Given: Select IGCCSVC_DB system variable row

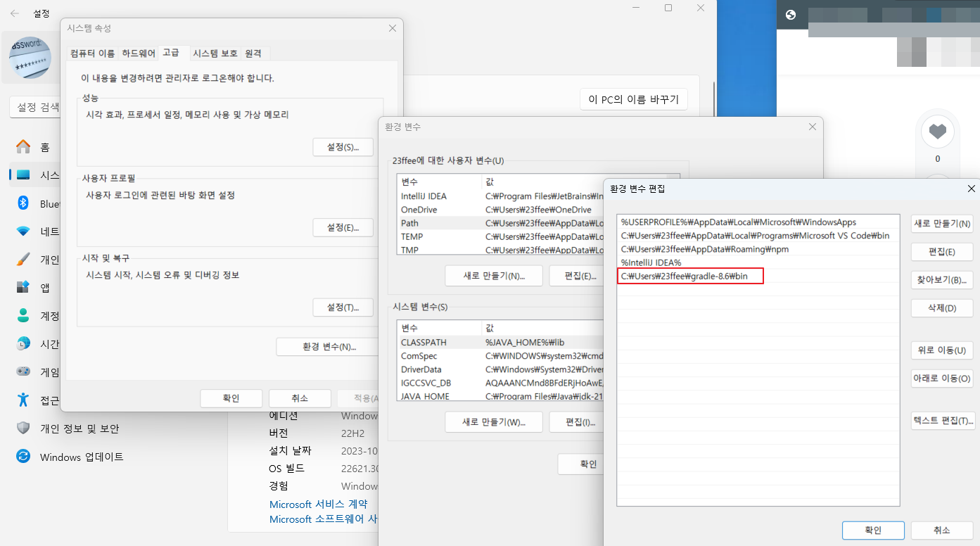Looking at the screenshot, I should tap(500, 383).
